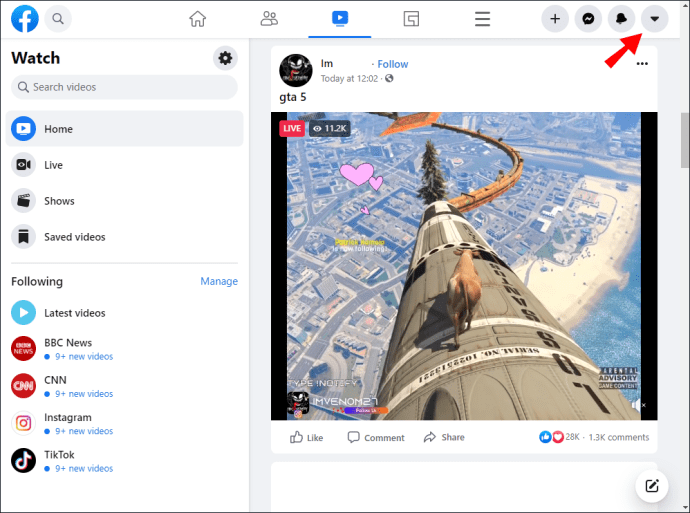Open post timestamp Today at 12:02
This screenshot has width=690, height=513.
coord(349,79)
